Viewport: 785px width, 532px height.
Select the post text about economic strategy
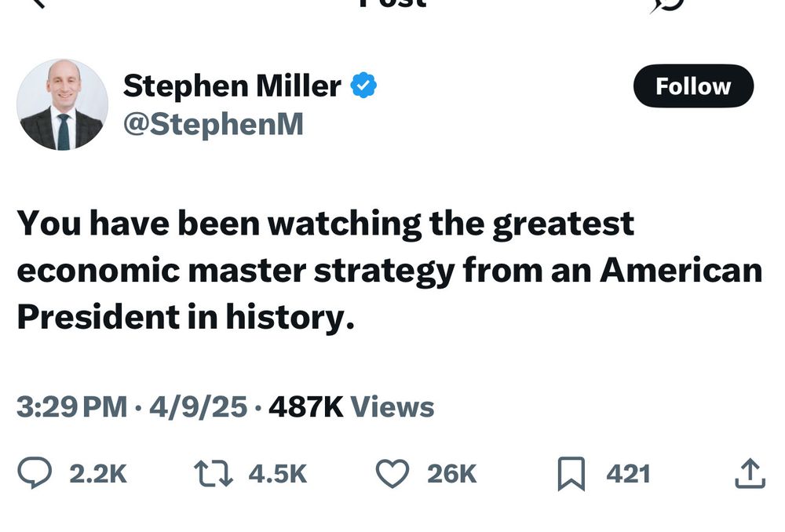389,270
